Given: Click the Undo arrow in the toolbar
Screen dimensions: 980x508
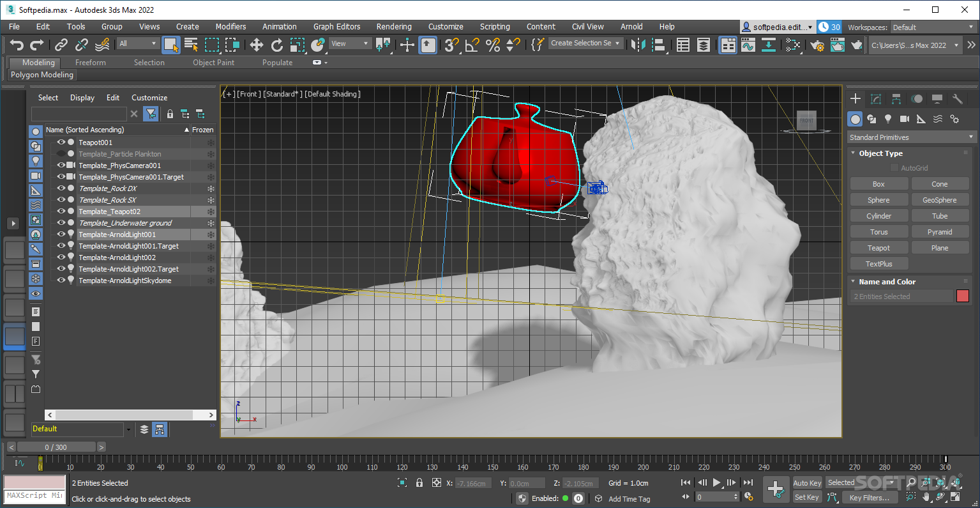Looking at the screenshot, I should (17, 45).
